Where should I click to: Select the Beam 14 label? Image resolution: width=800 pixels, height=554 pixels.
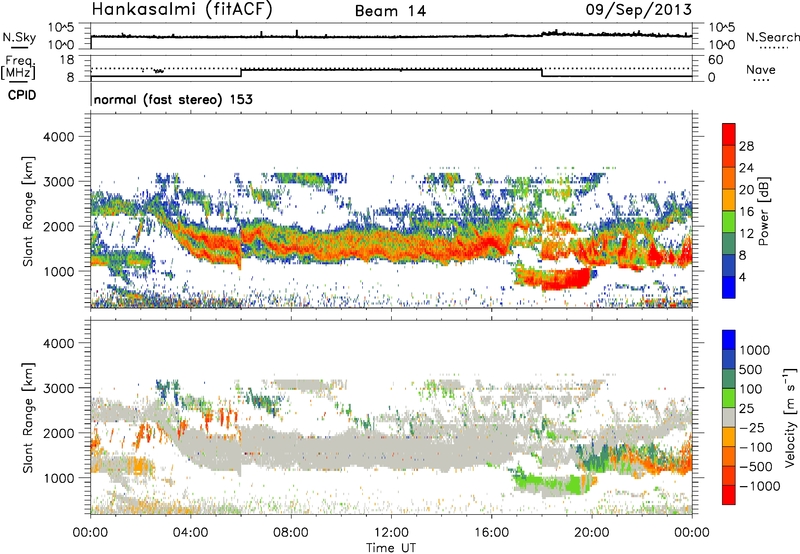tap(390, 11)
